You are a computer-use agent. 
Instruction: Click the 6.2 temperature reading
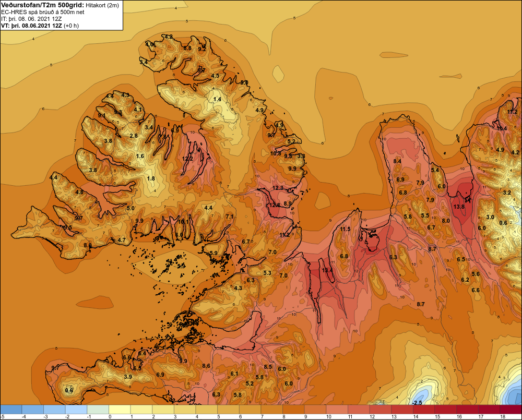pyautogui.click(x=465, y=280)
